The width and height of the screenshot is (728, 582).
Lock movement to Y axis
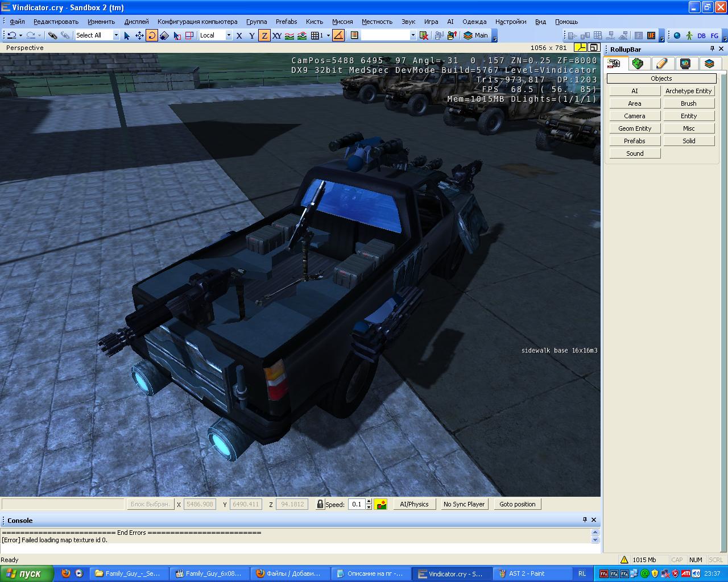tap(252, 35)
